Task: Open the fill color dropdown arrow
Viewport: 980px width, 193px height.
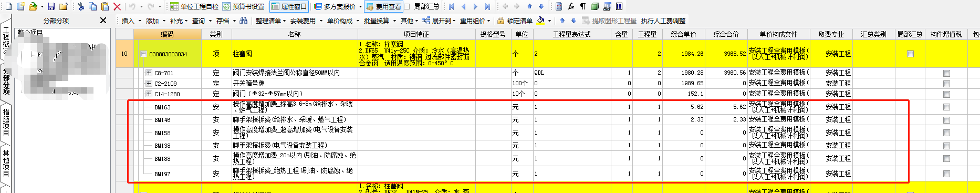Action: (550, 21)
